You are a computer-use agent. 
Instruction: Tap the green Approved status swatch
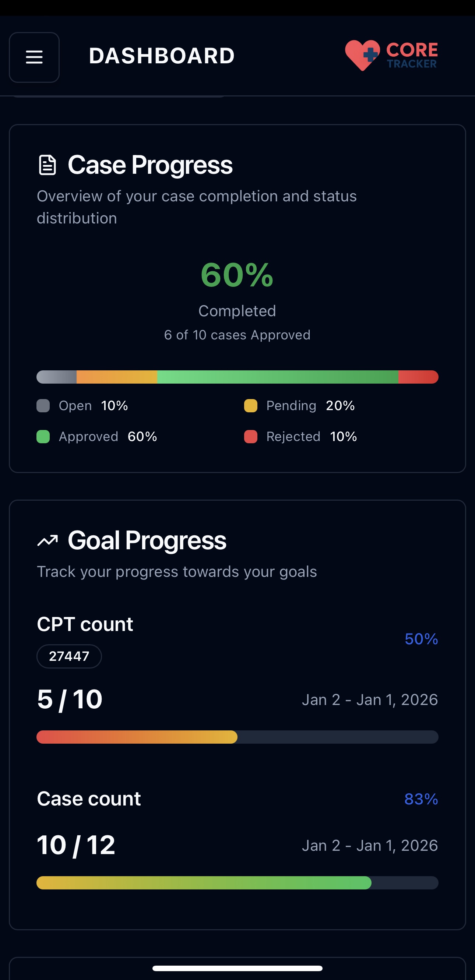coord(43,437)
